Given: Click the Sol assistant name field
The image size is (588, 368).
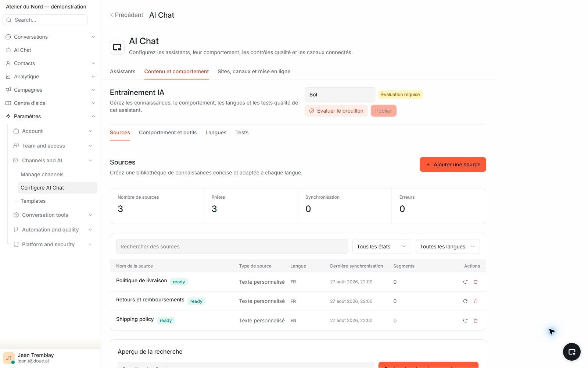Looking at the screenshot, I should click(340, 95).
